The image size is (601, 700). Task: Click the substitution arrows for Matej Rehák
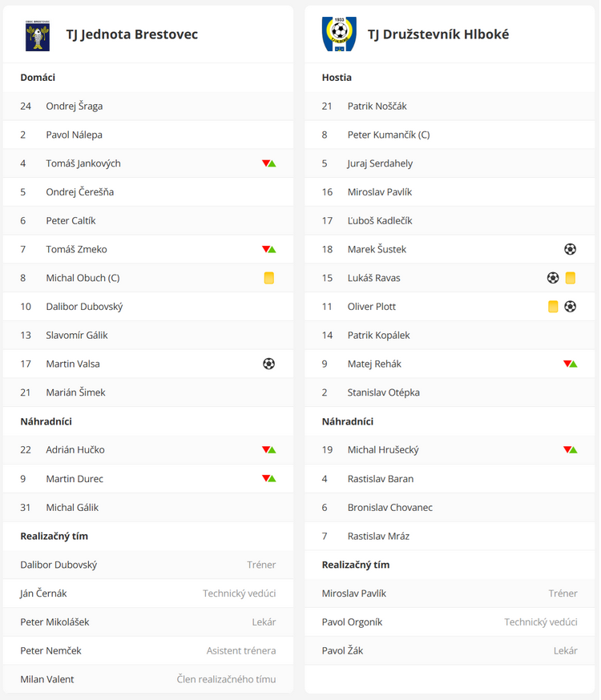click(571, 364)
